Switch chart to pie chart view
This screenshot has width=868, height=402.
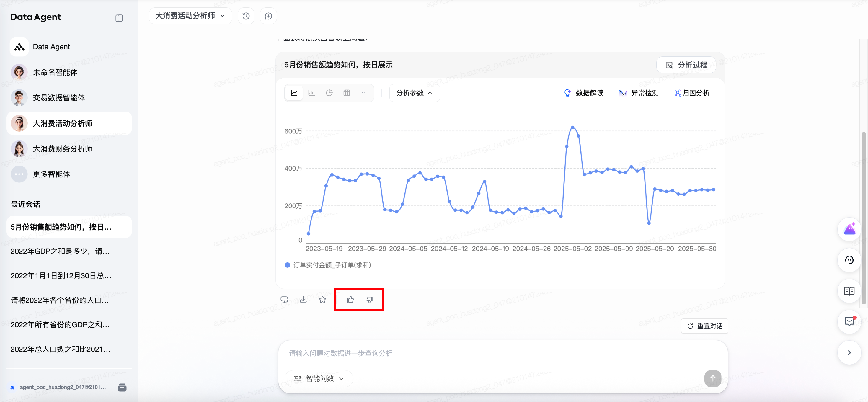coord(329,93)
